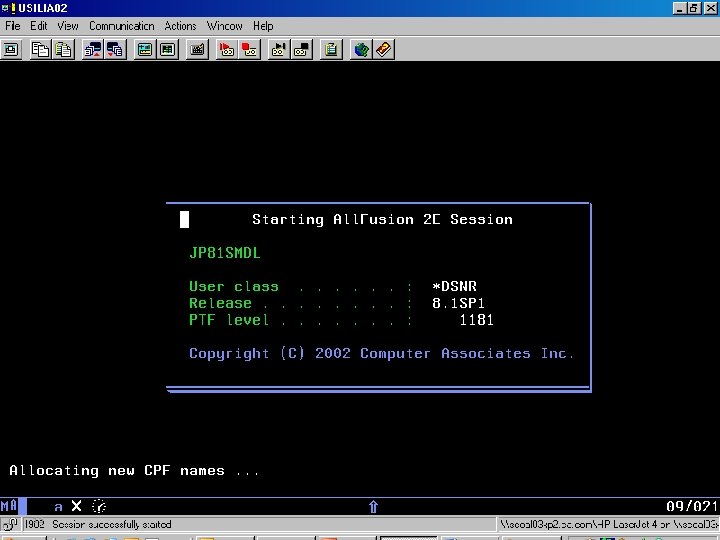Image resolution: width=720 pixels, height=540 pixels.
Task: Open the Keyboard setup toolbar icon
Action: 197,49
